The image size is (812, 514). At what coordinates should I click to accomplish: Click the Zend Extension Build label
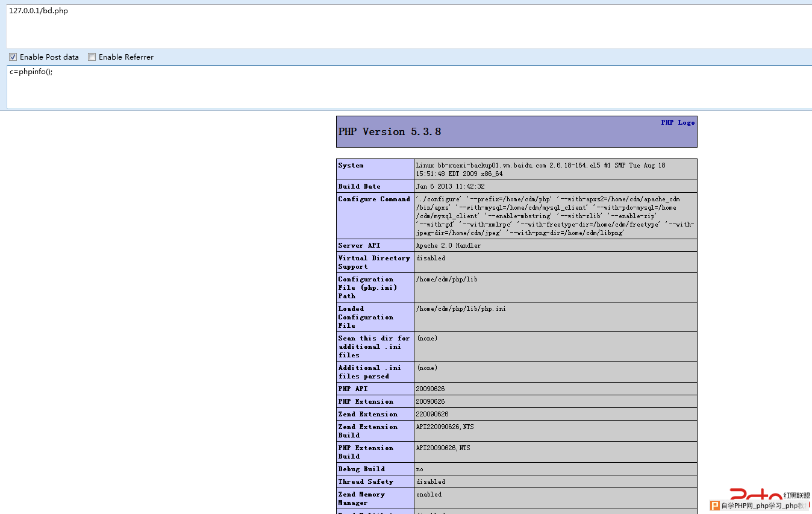click(368, 431)
